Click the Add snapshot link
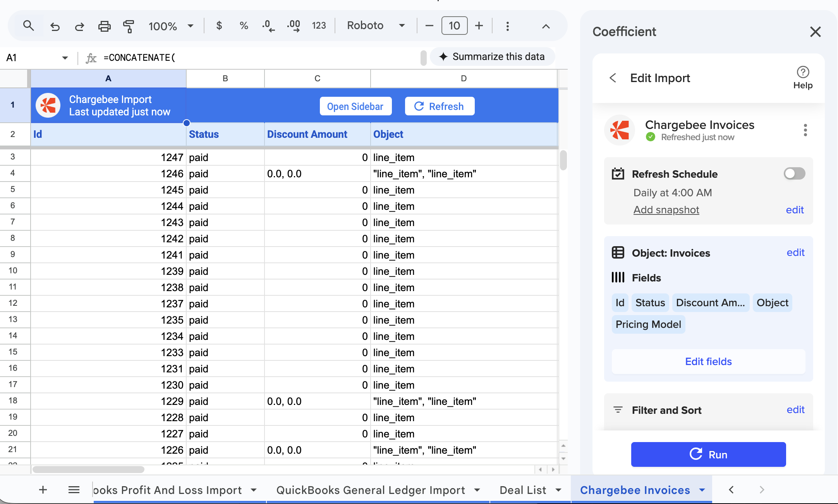This screenshot has width=838, height=504. [x=666, y=210]
